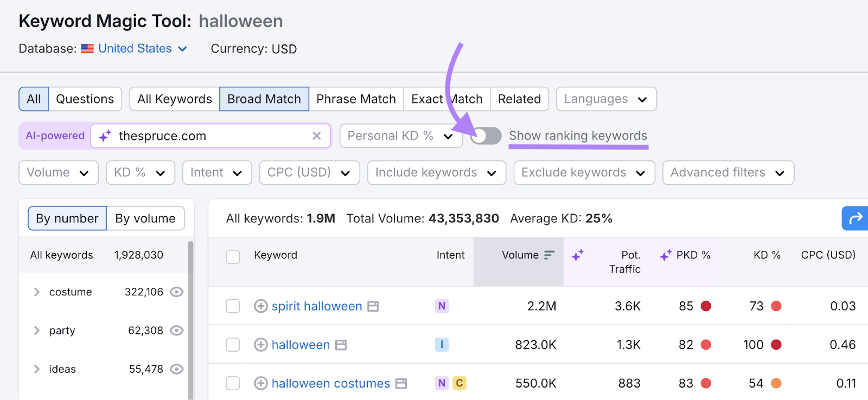Switch to the Phrase Match tab
868x400 pixels.
click(356, 99)
